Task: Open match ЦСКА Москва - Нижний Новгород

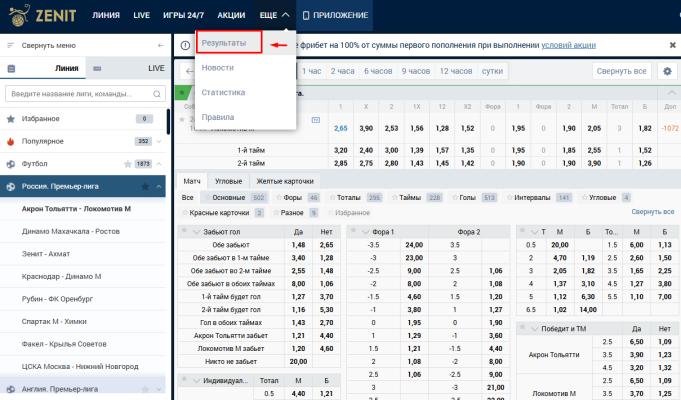Action: point(80,367)
